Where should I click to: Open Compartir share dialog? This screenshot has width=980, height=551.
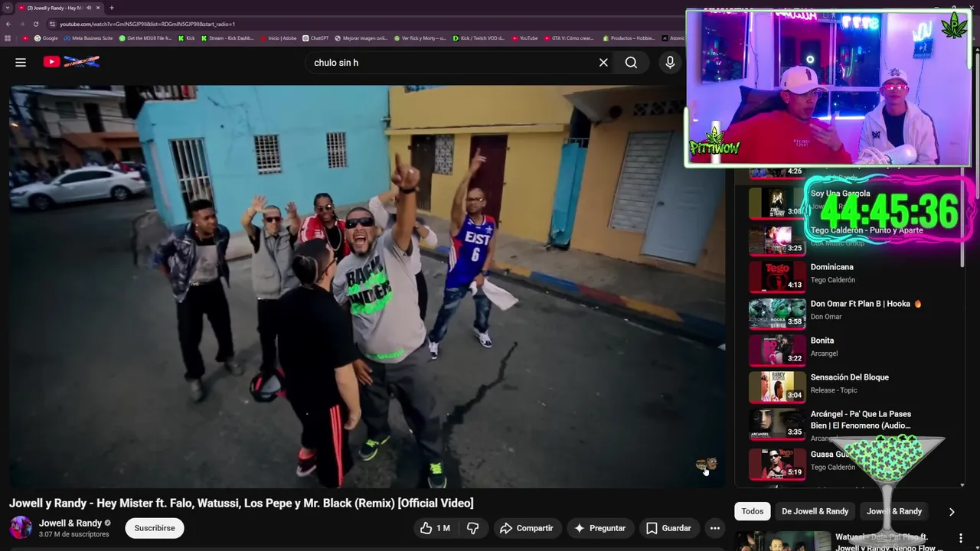pos(526,528)
